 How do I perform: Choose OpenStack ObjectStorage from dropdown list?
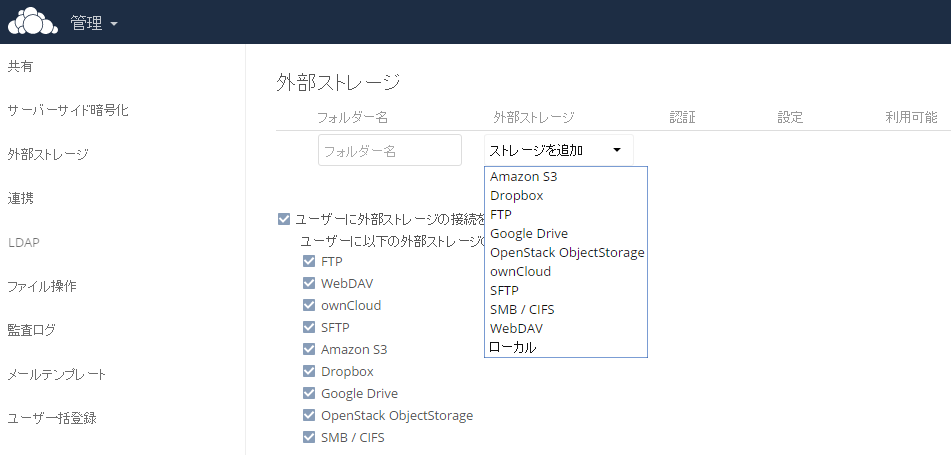click(x=566, y=252)
